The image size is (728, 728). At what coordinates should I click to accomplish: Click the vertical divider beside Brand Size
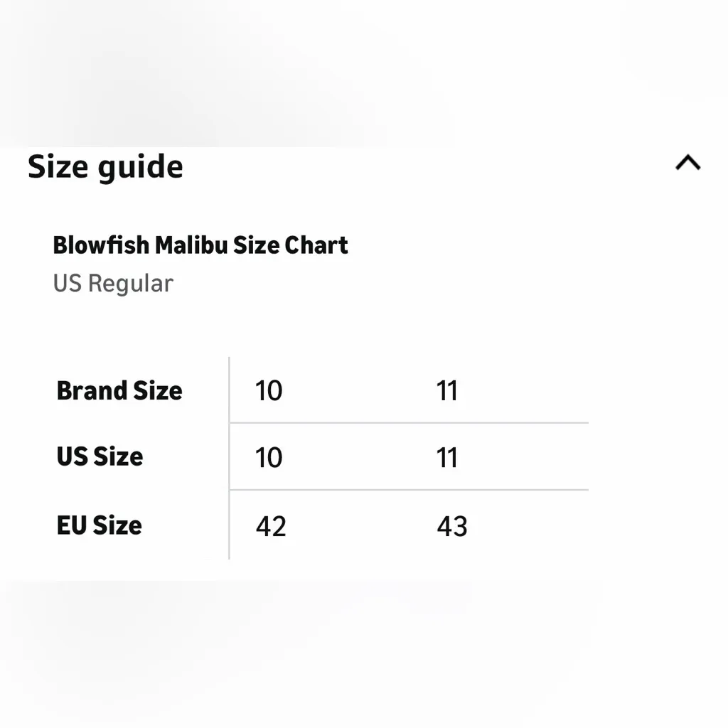(230, 390)
